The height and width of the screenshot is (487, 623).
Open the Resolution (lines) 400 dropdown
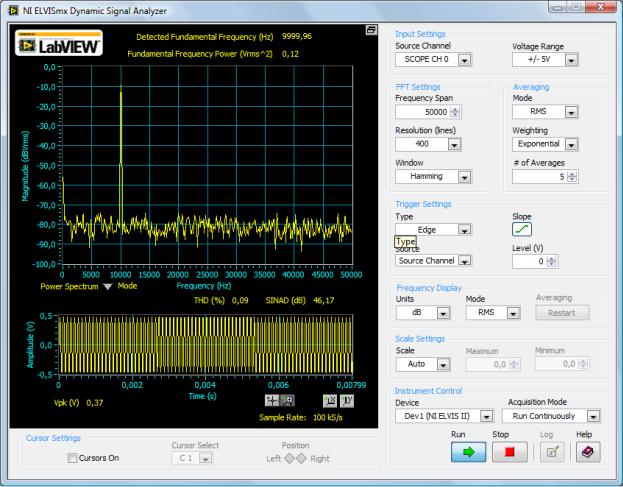(428, 144)
